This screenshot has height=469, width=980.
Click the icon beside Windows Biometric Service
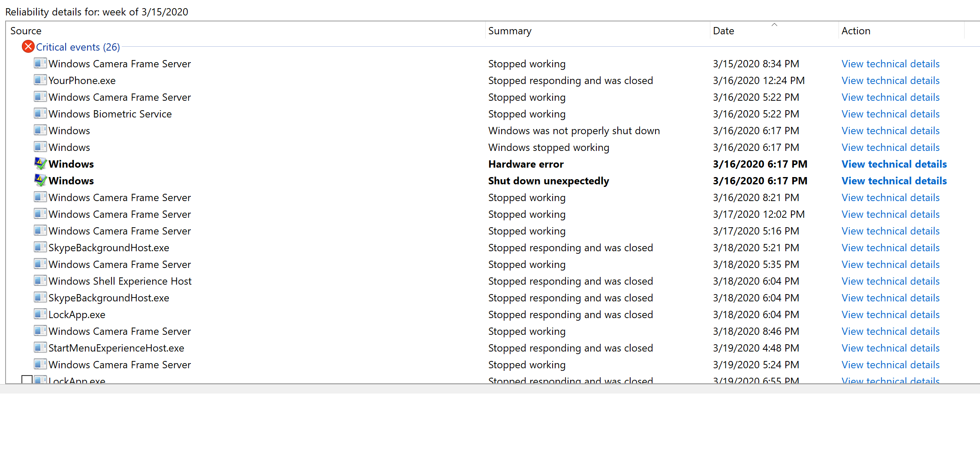click(x=40, y=114)
